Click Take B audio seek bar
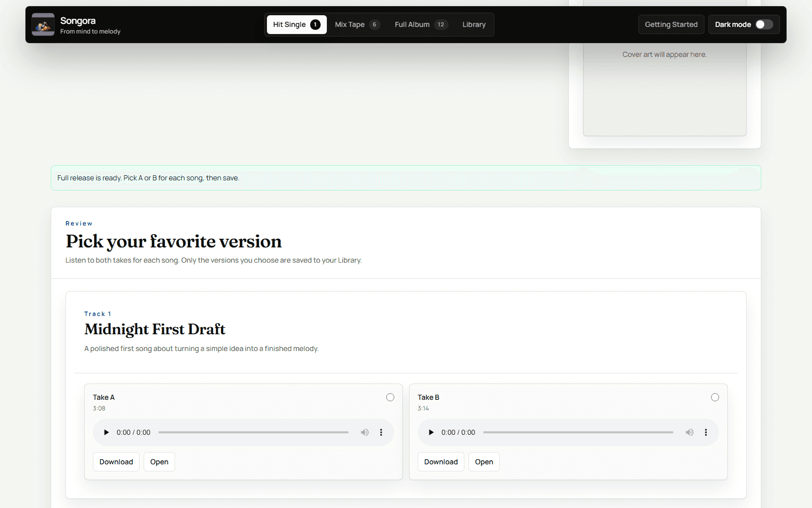Viewport: 812px width, 508px height. click(578, 432)
